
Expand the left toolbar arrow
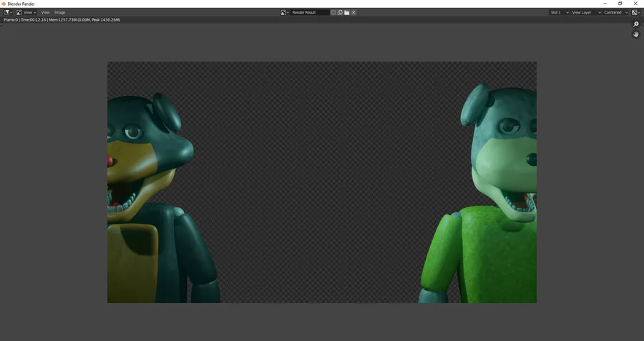(x=1, y=24)
